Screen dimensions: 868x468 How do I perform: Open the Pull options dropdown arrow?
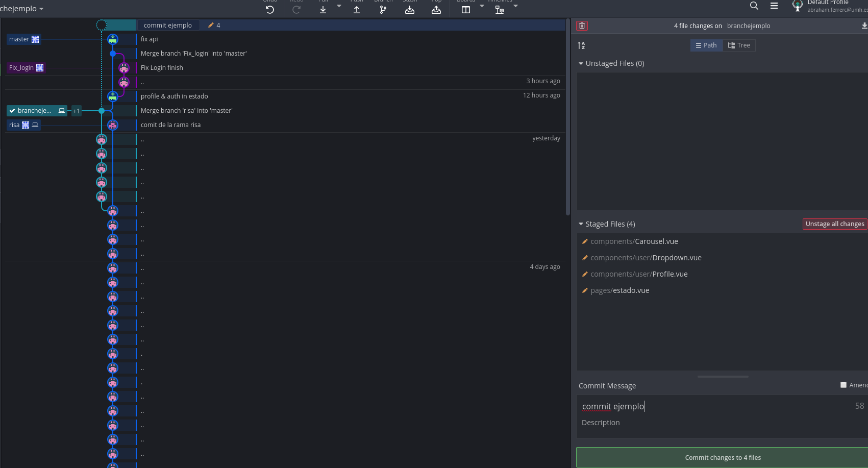pos(339,6)
